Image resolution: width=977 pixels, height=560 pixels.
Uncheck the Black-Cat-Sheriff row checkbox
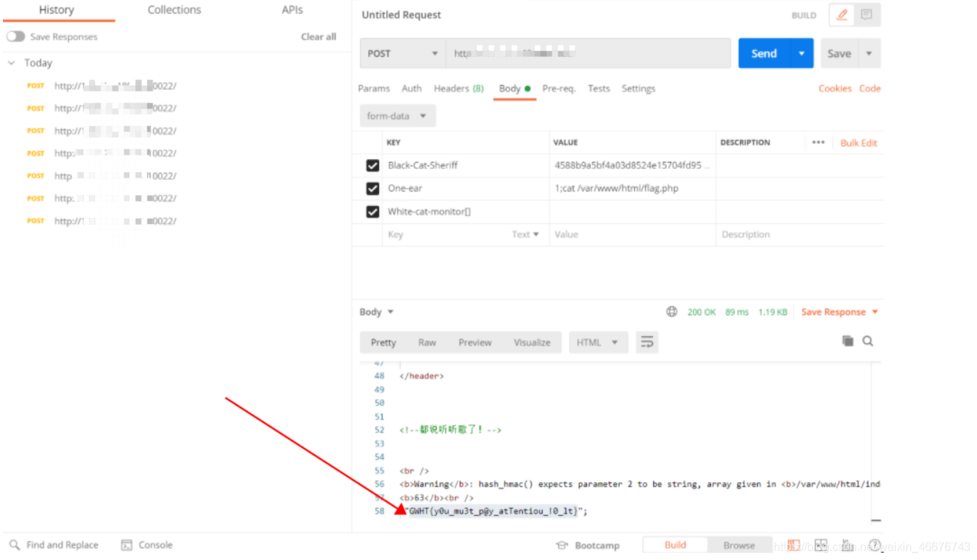372,165
